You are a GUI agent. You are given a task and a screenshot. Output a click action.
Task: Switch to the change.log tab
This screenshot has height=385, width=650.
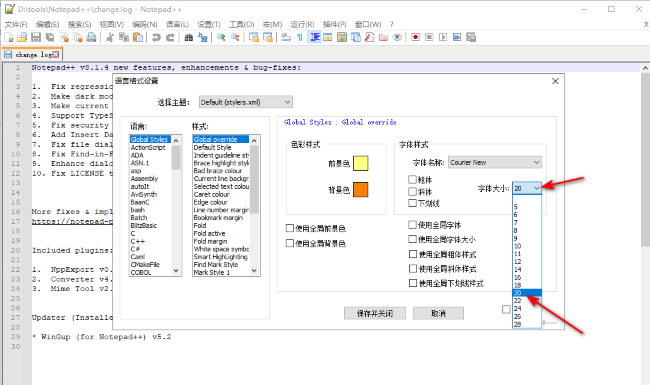point(32,54)
